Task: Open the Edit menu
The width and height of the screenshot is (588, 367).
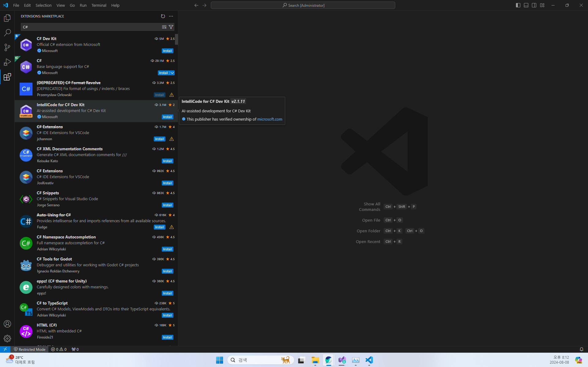Action: coord(27,5)
